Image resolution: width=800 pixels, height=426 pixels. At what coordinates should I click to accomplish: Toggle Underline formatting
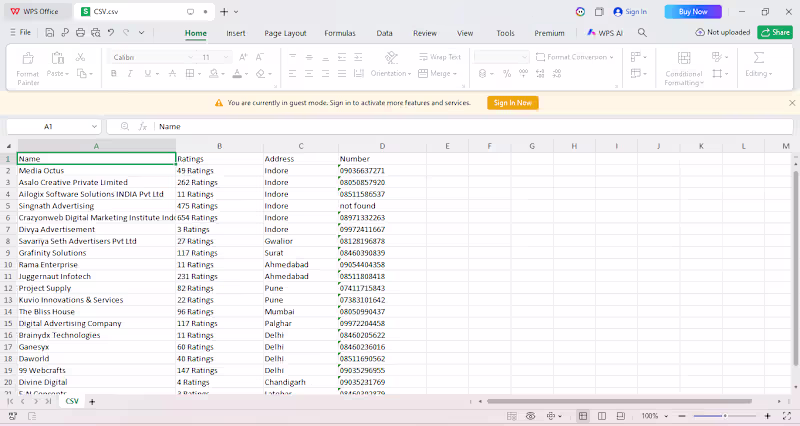pos(147,73)
